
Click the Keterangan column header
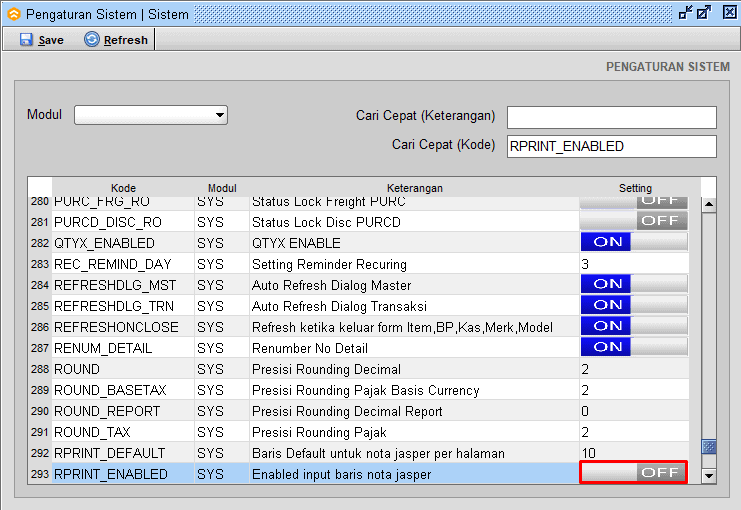coord(414,188)
